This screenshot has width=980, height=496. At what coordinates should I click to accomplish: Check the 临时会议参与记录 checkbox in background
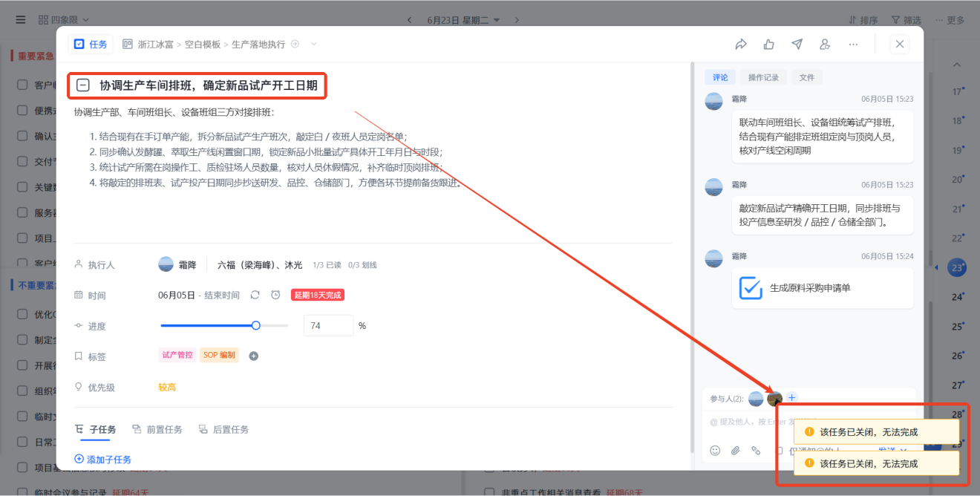click(x=22, y=492)
